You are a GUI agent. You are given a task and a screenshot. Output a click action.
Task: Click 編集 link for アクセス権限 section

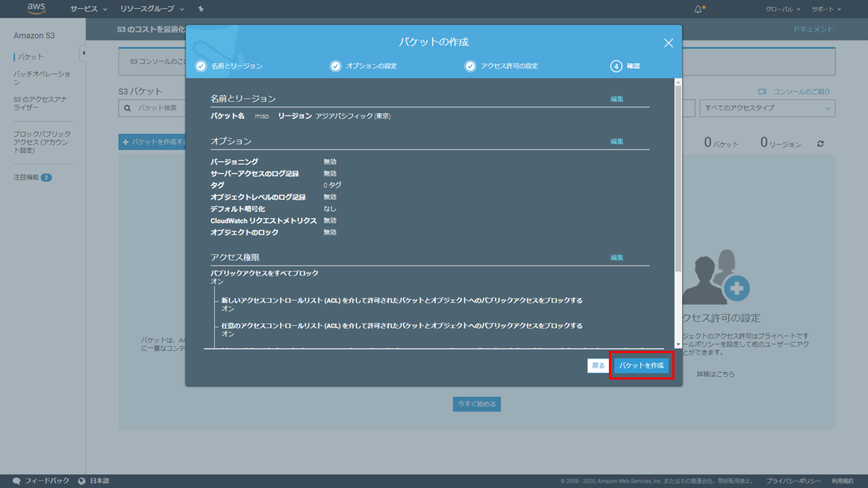616,258
